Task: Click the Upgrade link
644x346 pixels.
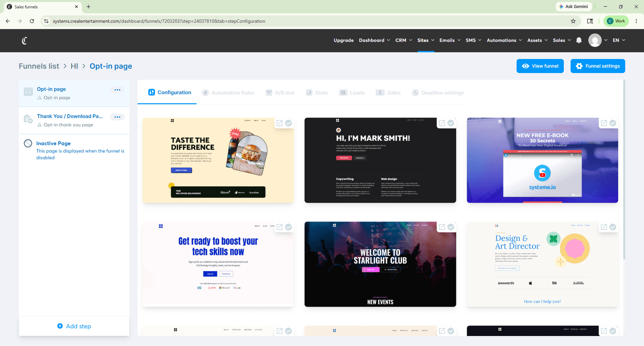Action: (343, 40)
